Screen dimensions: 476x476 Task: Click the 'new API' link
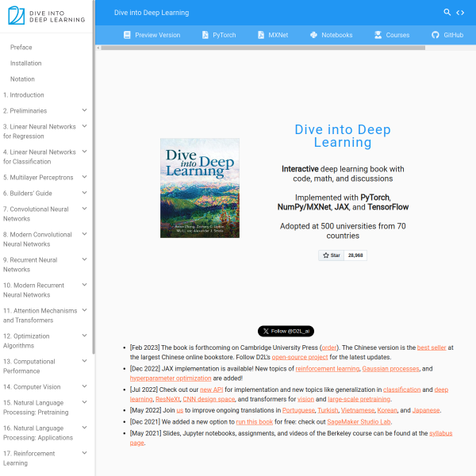click(211, 390)
